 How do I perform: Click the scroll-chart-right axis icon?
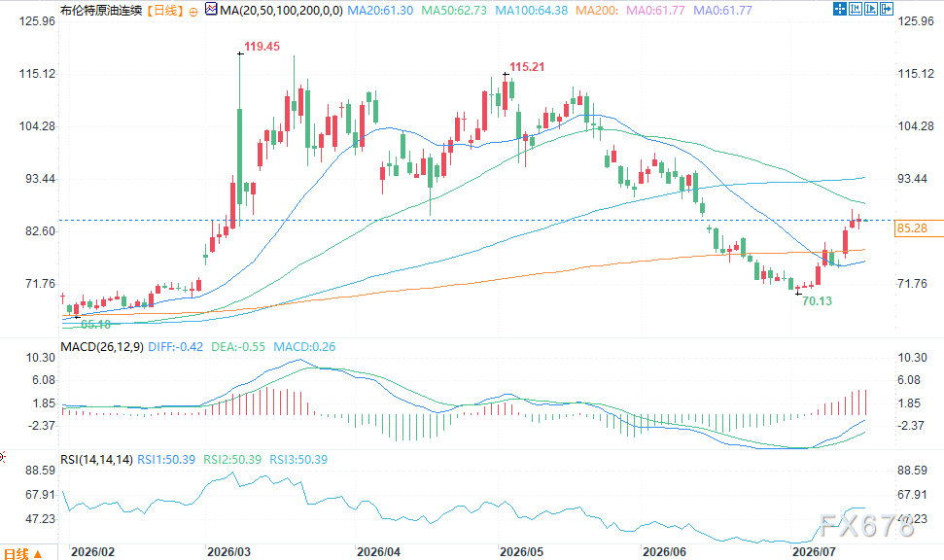click(x=871, y=9)
